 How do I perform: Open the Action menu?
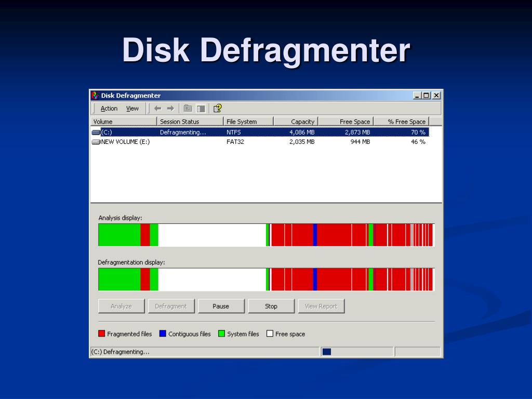tap(109, 109)
